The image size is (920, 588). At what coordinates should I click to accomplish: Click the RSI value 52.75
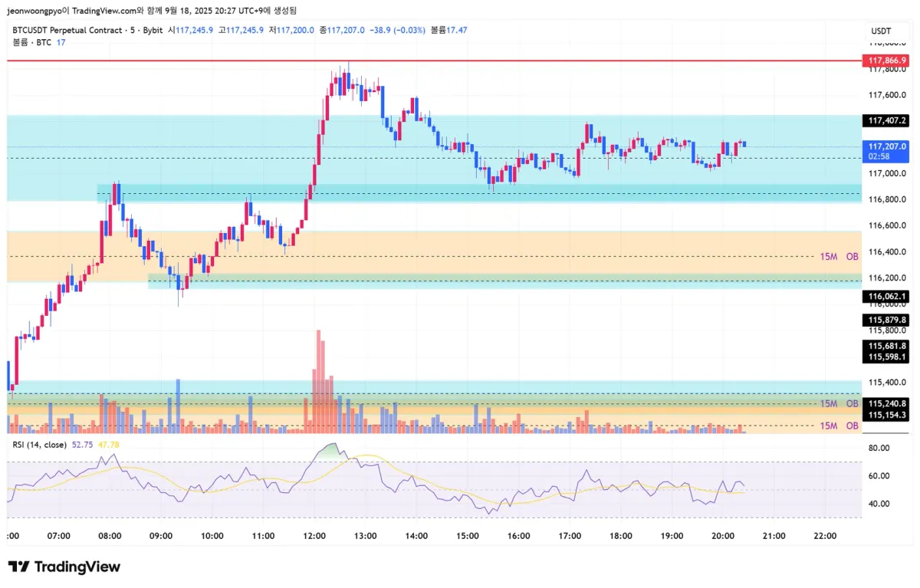[x=83, y=444]
